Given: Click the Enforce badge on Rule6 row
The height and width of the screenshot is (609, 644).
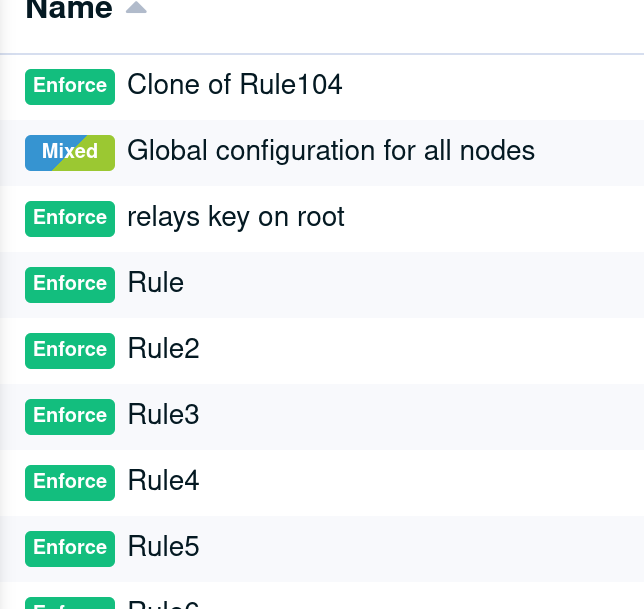Looking at the screenshot, I should (70, 603).
